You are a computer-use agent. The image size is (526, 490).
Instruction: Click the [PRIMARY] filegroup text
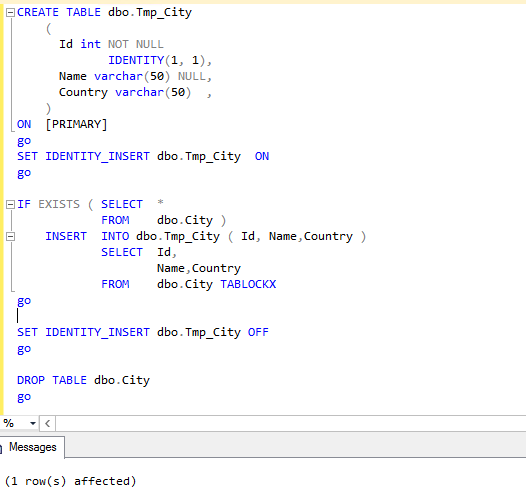76,124
